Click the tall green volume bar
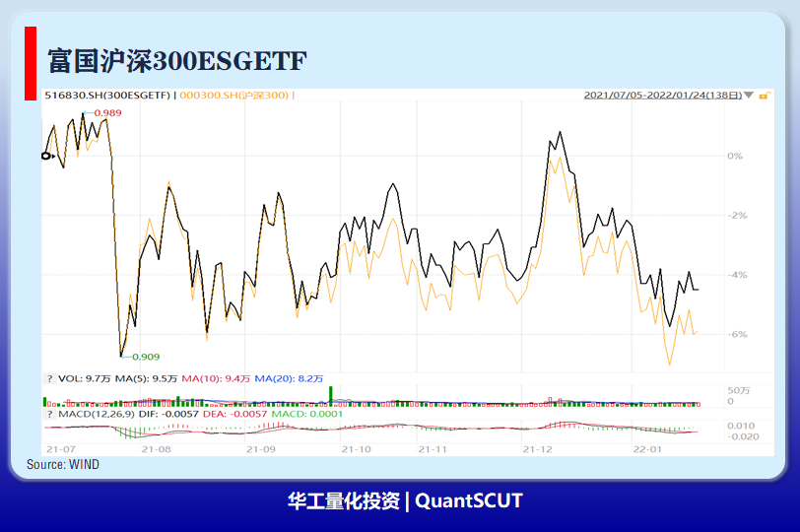 [331, 396]
